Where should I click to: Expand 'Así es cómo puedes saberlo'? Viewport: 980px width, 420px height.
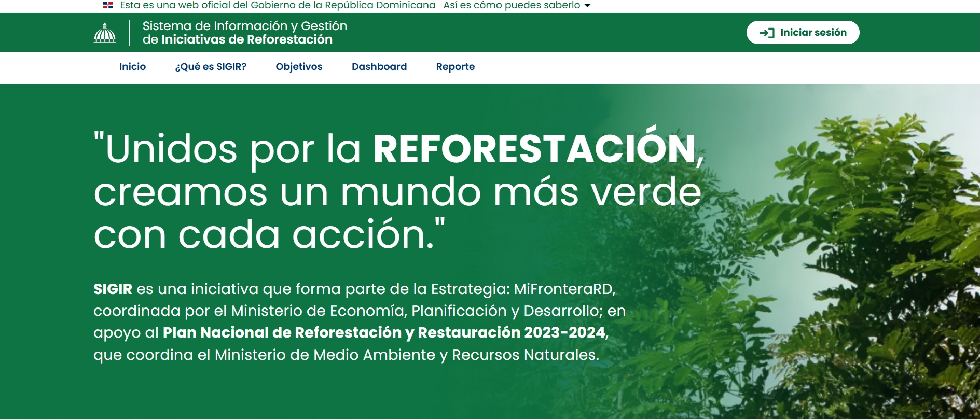[512, 5]
